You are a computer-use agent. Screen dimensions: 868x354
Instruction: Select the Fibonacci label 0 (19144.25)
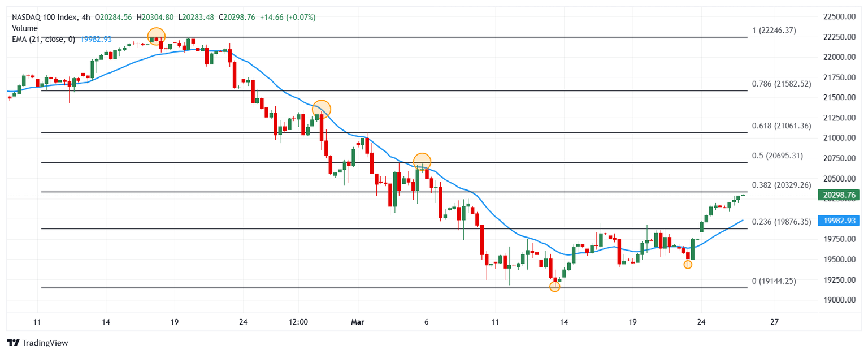[x=774, y=281]
